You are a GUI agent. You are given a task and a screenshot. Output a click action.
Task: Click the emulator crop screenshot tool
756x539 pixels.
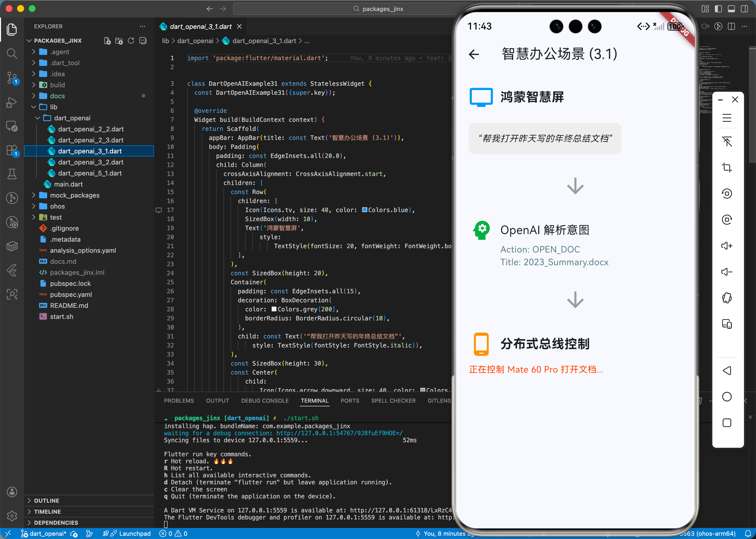coord(727,167)
